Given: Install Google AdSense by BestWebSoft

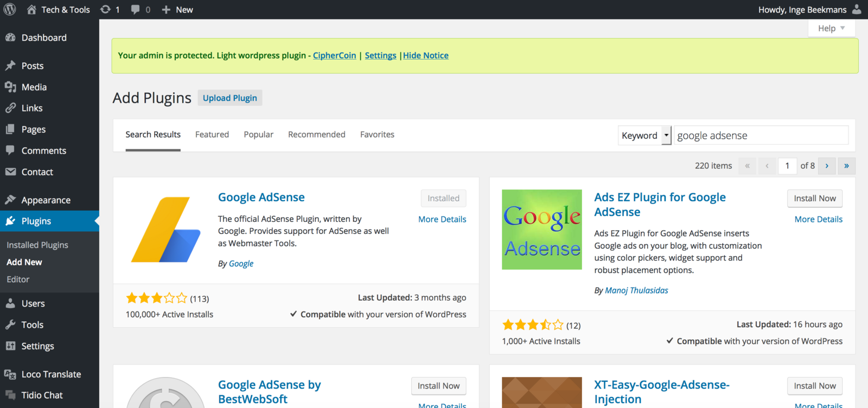Looking at the screenshot, I should (x=438, y=386).
